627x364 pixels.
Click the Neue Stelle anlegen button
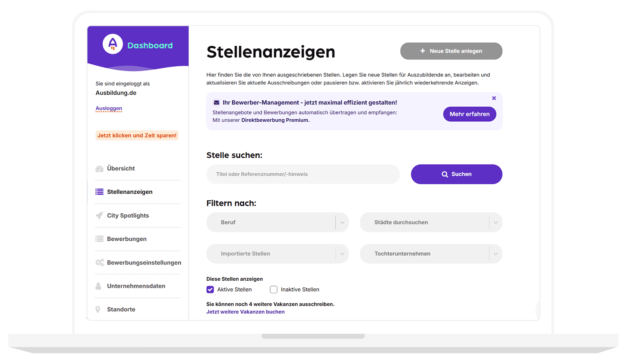[x=451, y=51]
